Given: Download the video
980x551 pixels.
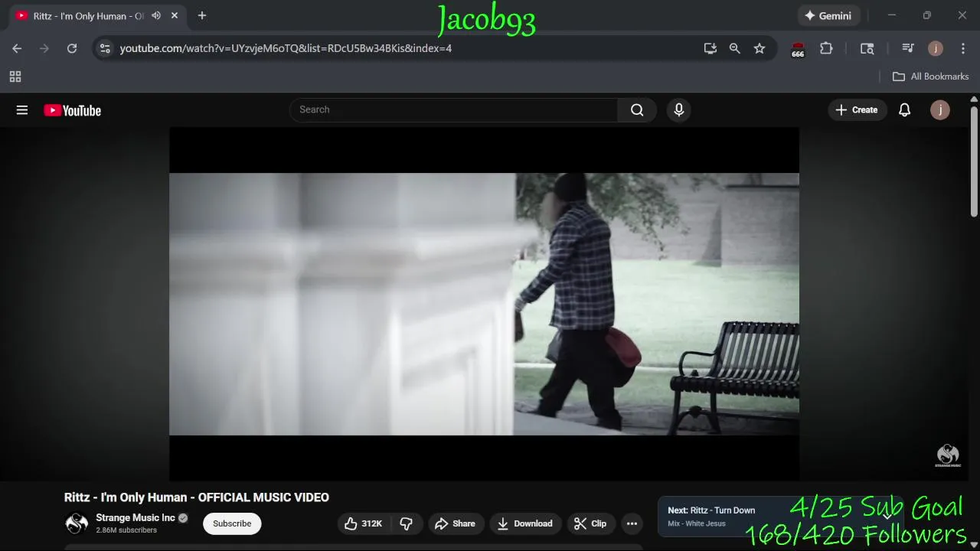Looking at the screenshot, I should click(x=525, y=523).
